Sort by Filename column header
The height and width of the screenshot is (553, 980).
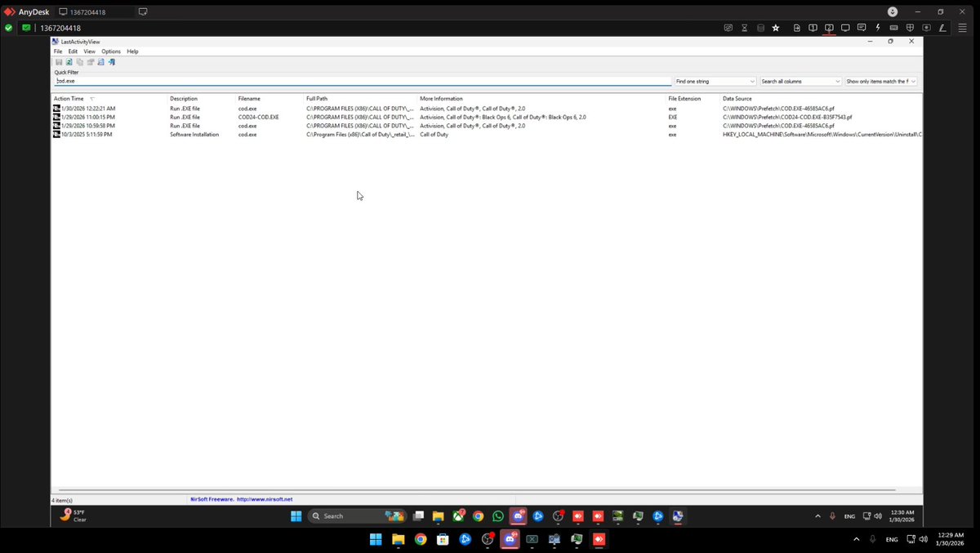[x=249, y=99]
